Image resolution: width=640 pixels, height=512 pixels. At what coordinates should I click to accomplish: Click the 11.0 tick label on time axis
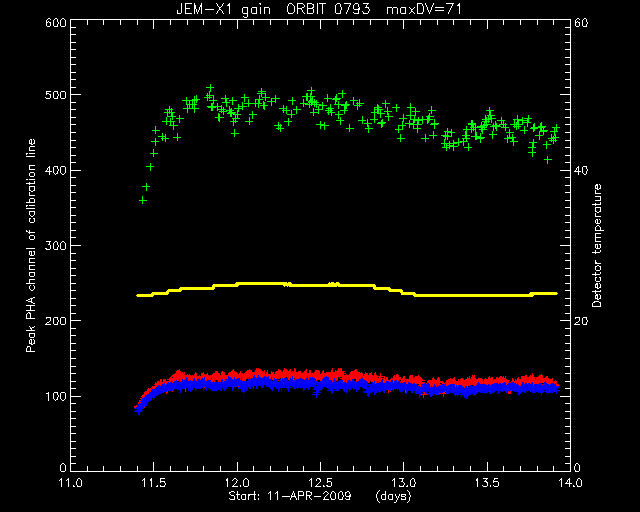pyautogui.click(x=71, y=483)
